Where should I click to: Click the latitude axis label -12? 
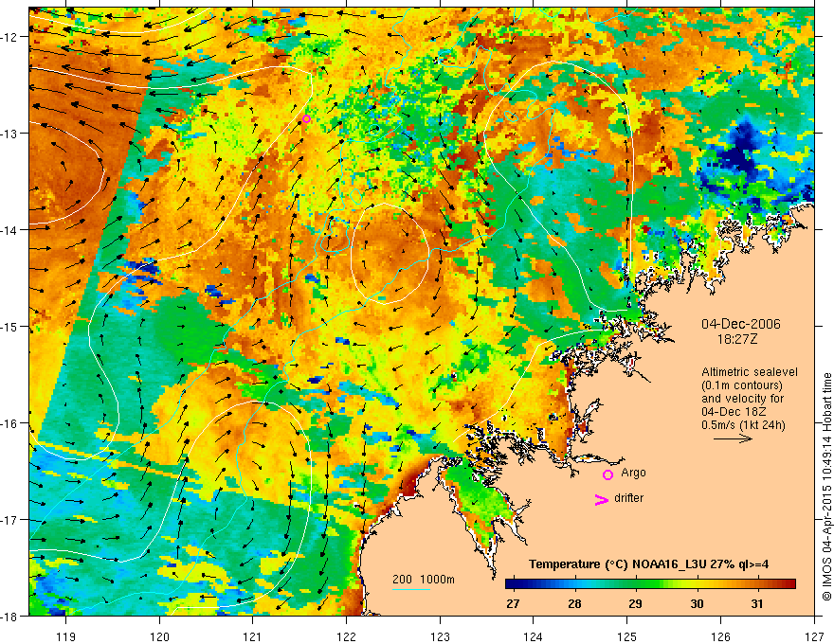click(9, 37)
